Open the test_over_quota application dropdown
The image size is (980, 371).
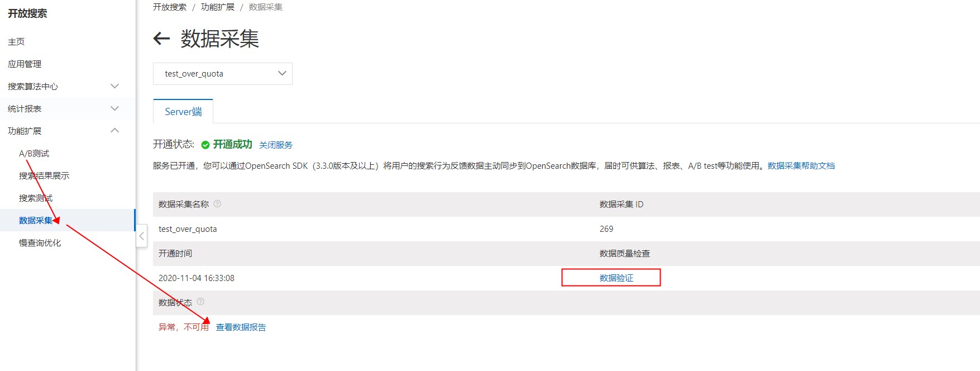(223, 74)
